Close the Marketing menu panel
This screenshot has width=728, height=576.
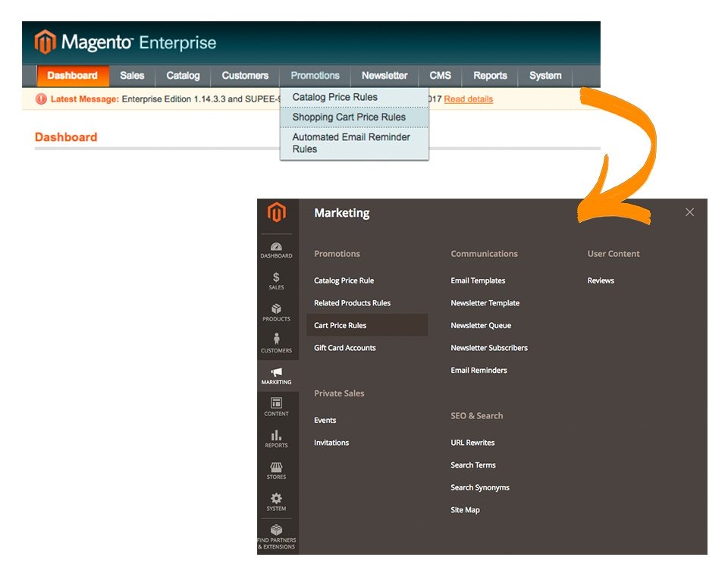tap(689, 212)
